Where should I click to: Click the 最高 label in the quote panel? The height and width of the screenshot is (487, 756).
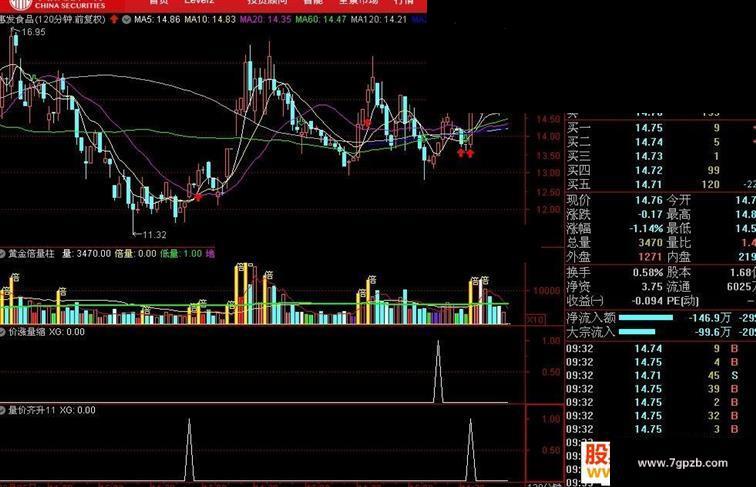(x=679, y=214)
